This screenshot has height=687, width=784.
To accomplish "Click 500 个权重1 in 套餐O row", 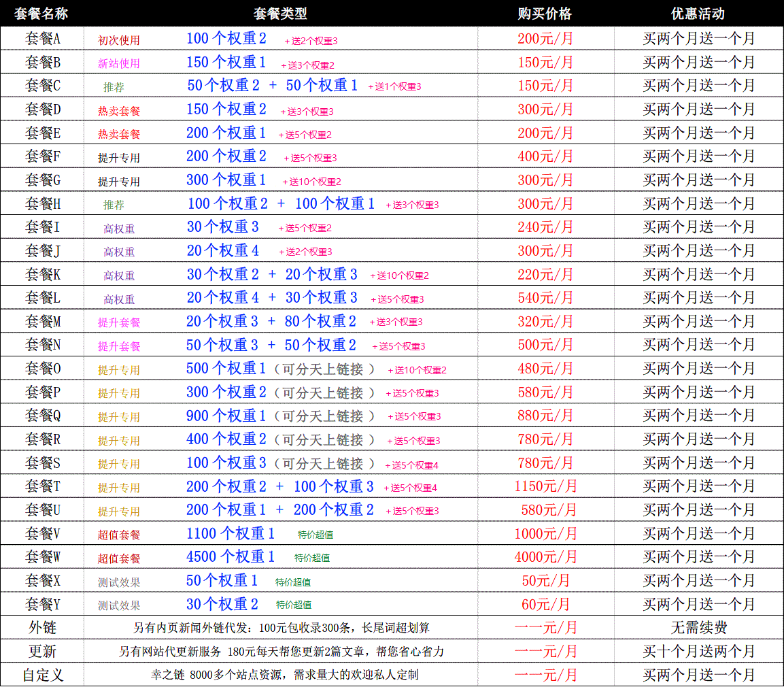I will coord(226,369).
